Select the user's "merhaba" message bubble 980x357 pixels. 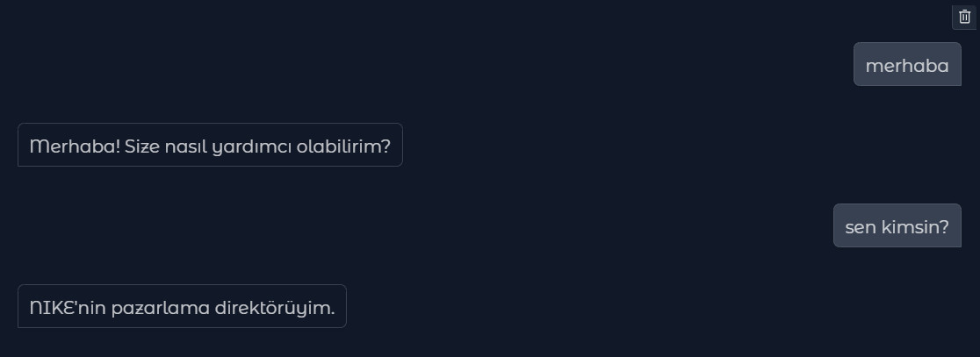click(907, 65)
